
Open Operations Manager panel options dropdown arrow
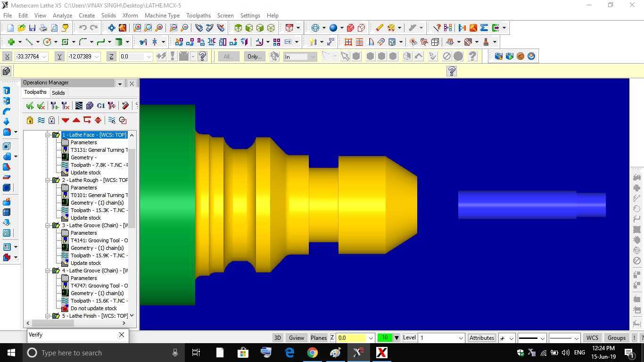[120, 83]
